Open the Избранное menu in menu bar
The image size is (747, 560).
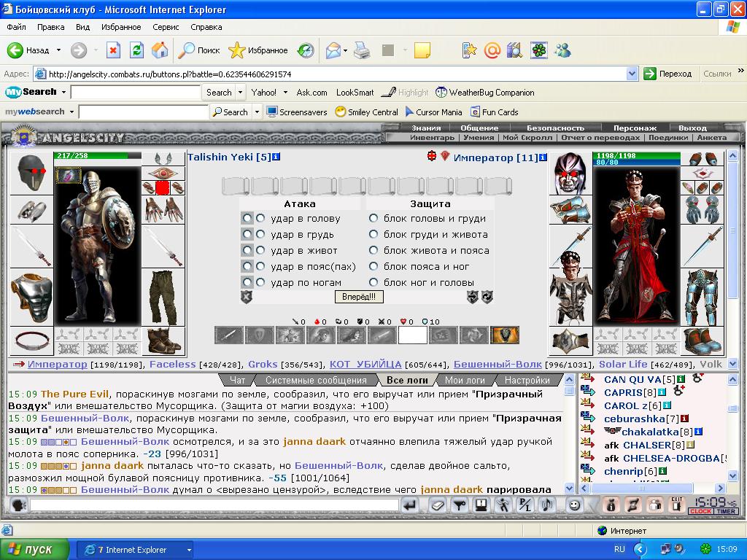coord(121,27)
